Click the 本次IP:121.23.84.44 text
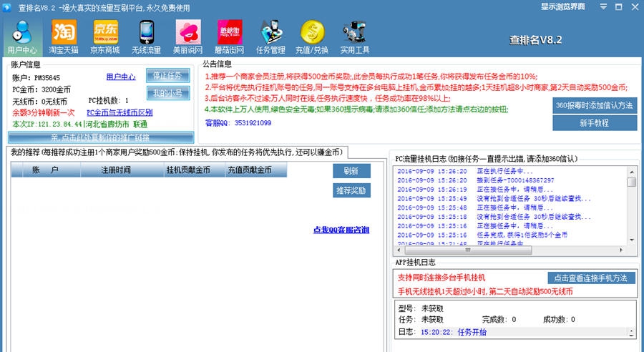Image resolution: width=644 pixels, height=352 pixels. point(47,124)
